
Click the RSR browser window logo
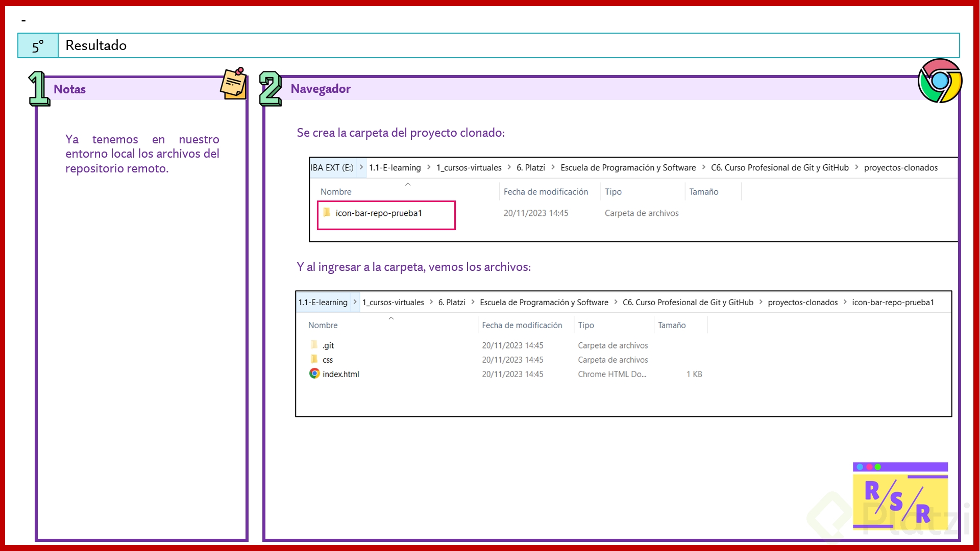[900, 495]
